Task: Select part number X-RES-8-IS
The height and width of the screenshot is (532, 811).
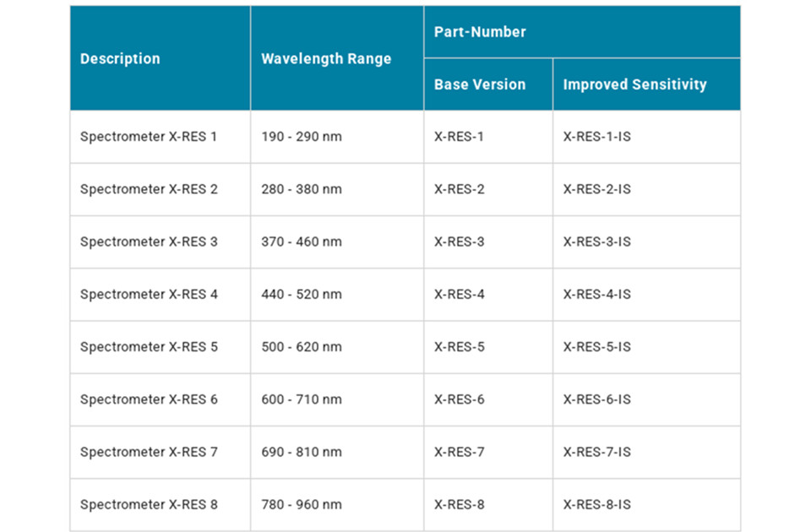Action: (597, 505)
